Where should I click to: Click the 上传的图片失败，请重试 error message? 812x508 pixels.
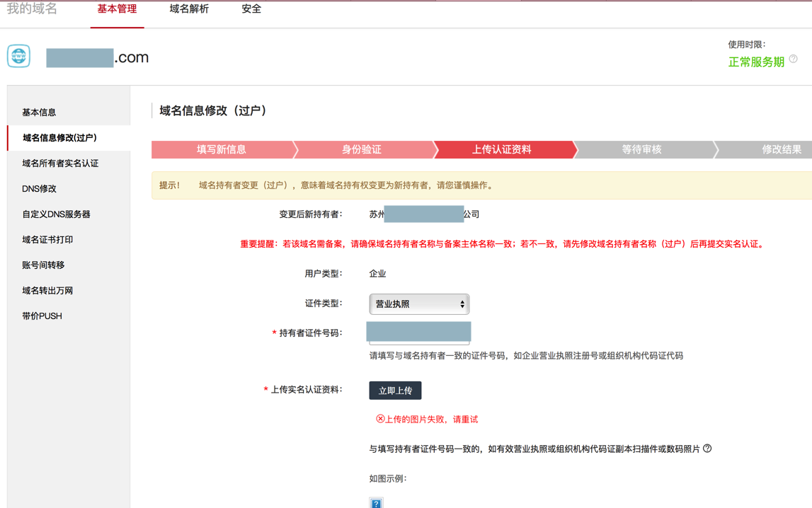pos(427,420)
